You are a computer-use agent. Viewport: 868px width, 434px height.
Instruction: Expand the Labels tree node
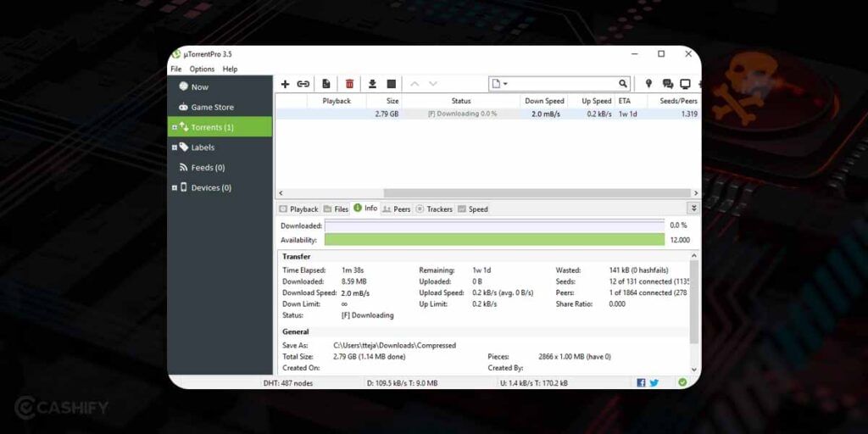175,147
